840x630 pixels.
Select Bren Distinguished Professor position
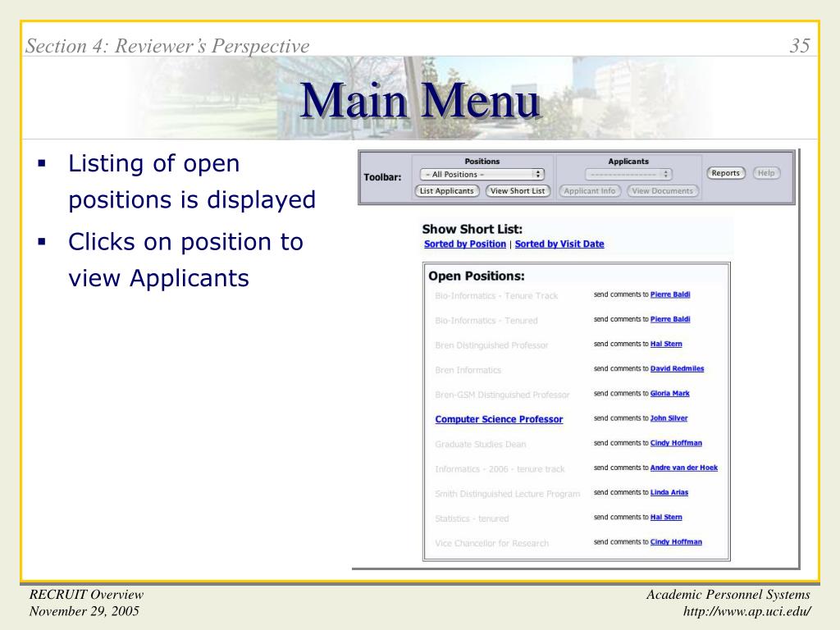491,345
